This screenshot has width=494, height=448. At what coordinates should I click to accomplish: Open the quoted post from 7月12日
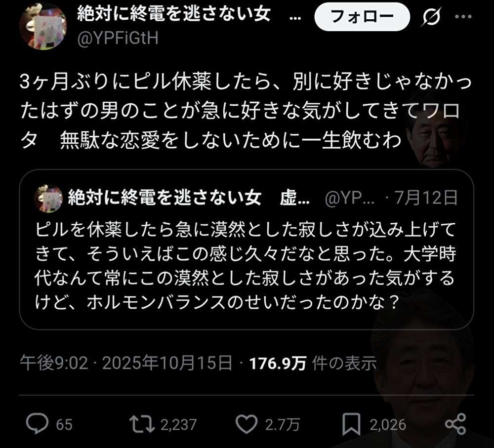247,249
